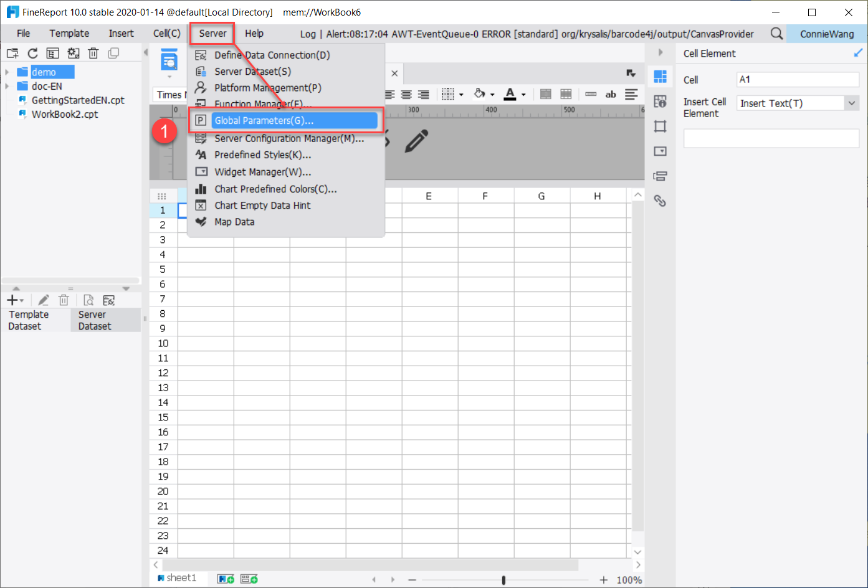Open the border style dropdown arrow
Screen dimensions: 868x588
461,95
